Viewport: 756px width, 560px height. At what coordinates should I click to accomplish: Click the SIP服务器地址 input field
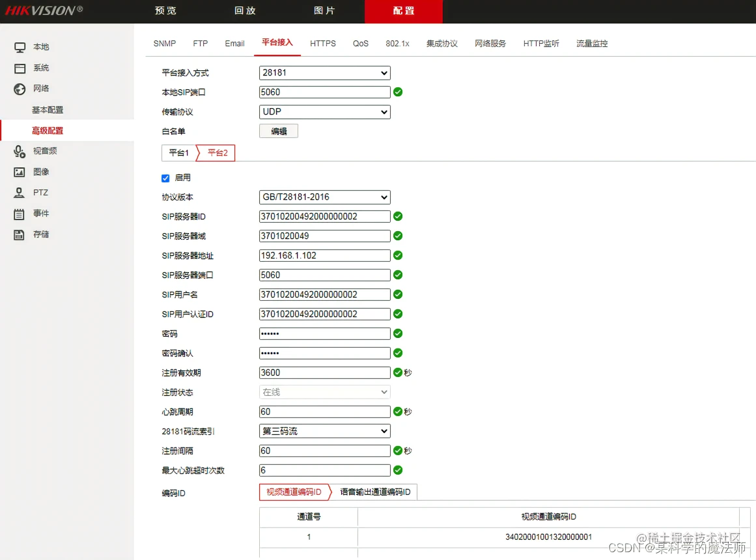click(x=324, y=255)
